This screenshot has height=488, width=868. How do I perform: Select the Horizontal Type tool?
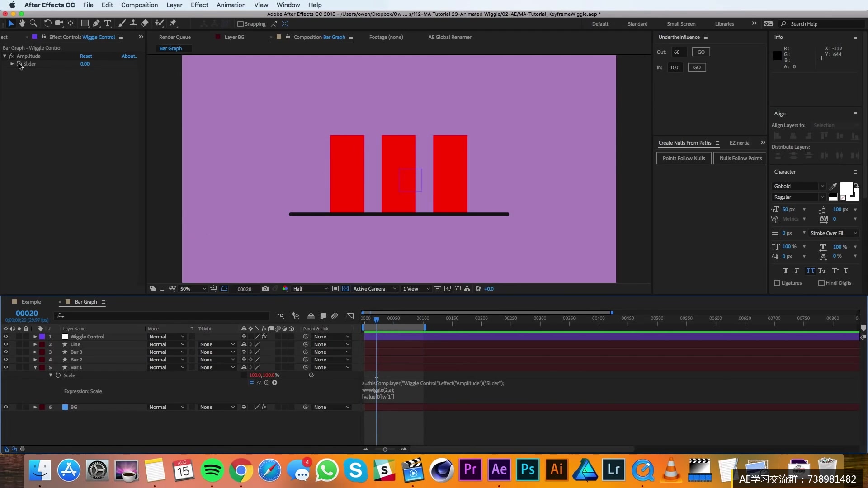[x=108, y=23]
